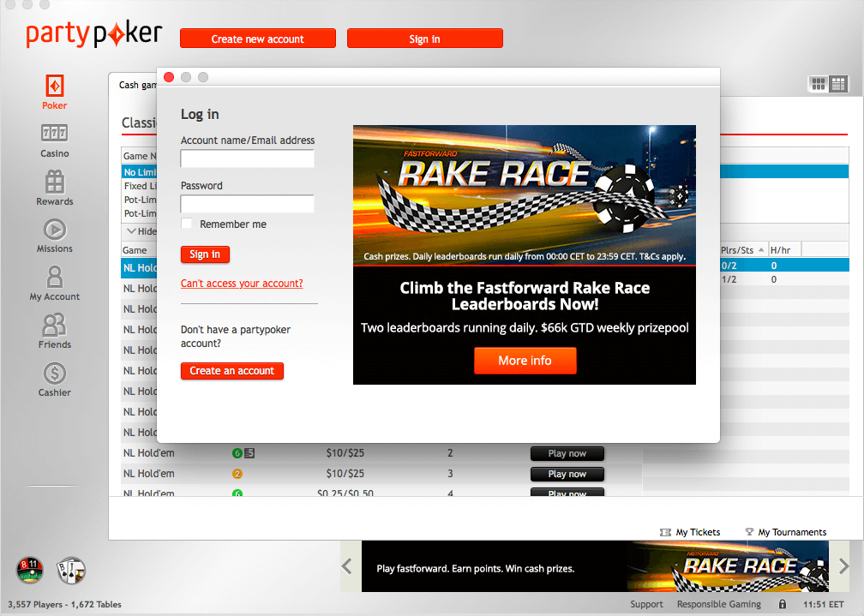Click the orange 2 seat icon in the $10/$25 row

(237, 474)
